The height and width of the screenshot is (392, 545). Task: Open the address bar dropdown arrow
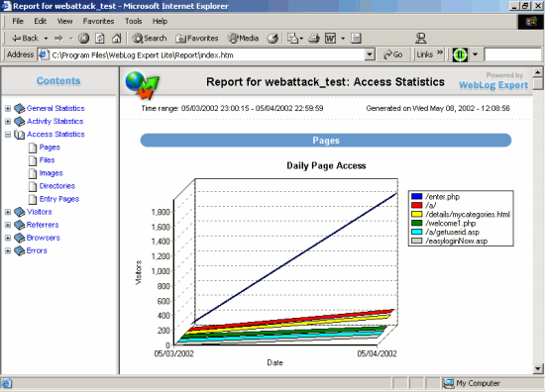pos(370,54)
